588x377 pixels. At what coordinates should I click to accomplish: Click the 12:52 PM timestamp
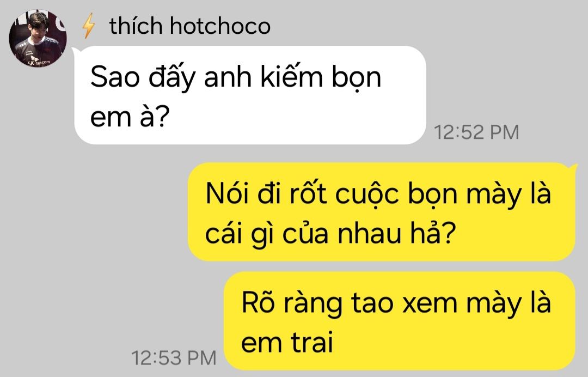tap(476, 132)
